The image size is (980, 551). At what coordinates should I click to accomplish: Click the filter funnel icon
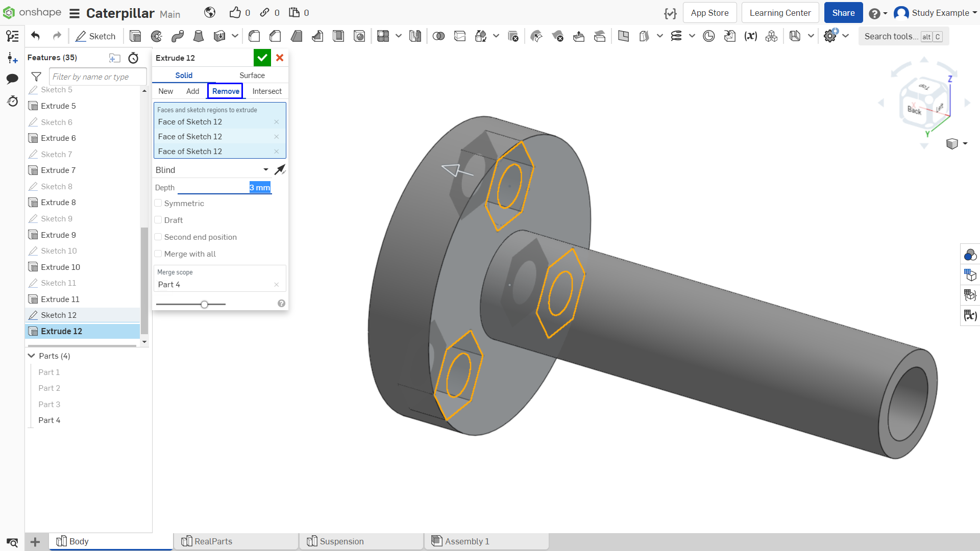(x=36, y=77)
